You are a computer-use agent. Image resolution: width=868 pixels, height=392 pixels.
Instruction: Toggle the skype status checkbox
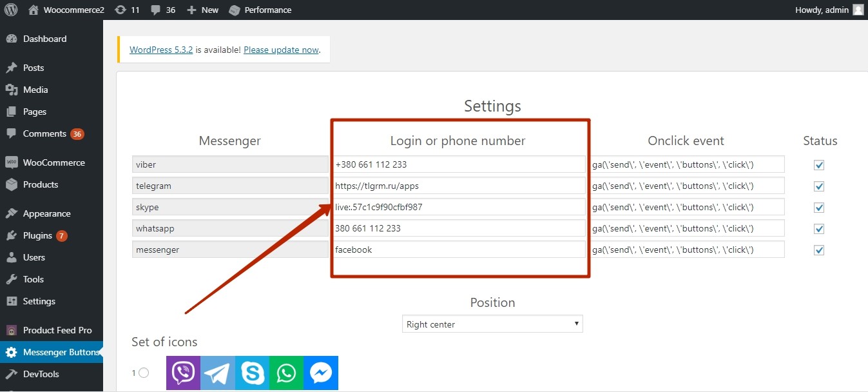coord(819,208)
